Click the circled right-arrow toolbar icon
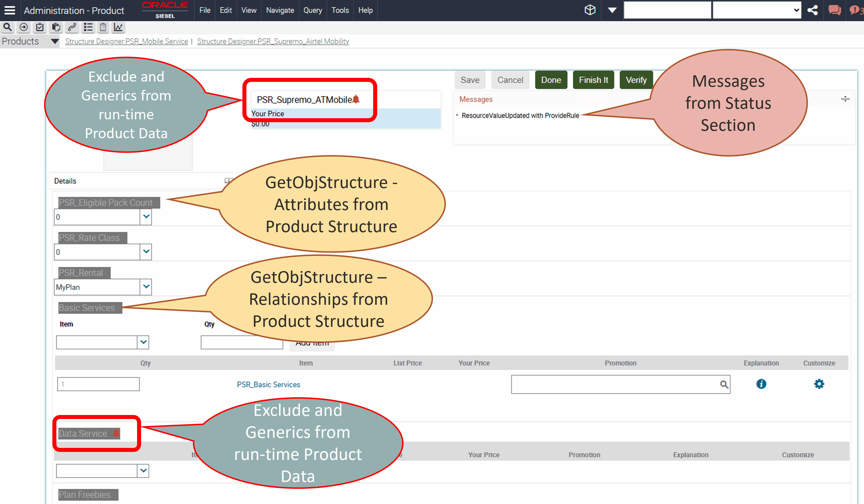The width and height of the screenshot is (864, 504). (24, 27)
